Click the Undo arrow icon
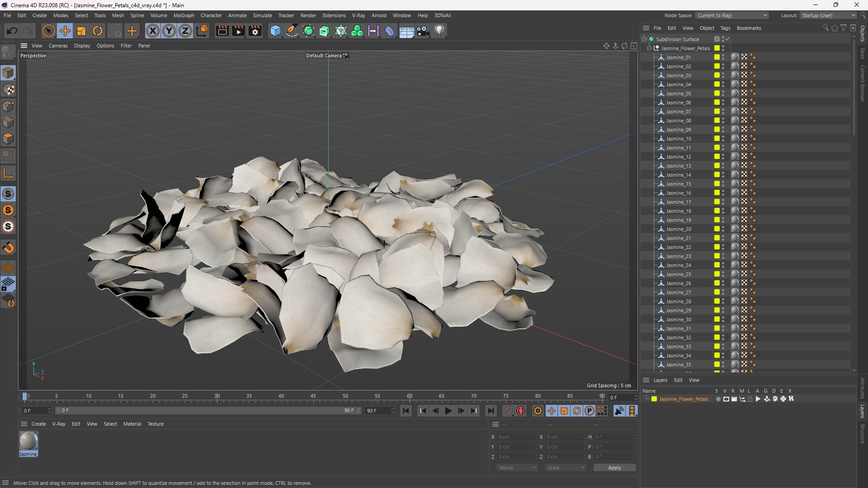Image resolution: width=868 pixels, height=488 pixels. 12,31
